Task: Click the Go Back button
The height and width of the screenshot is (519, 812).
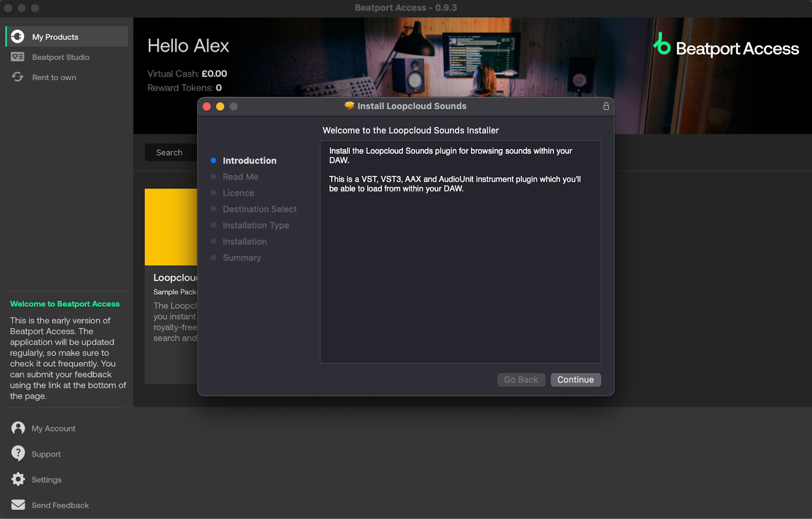Action: coord(521,380)
